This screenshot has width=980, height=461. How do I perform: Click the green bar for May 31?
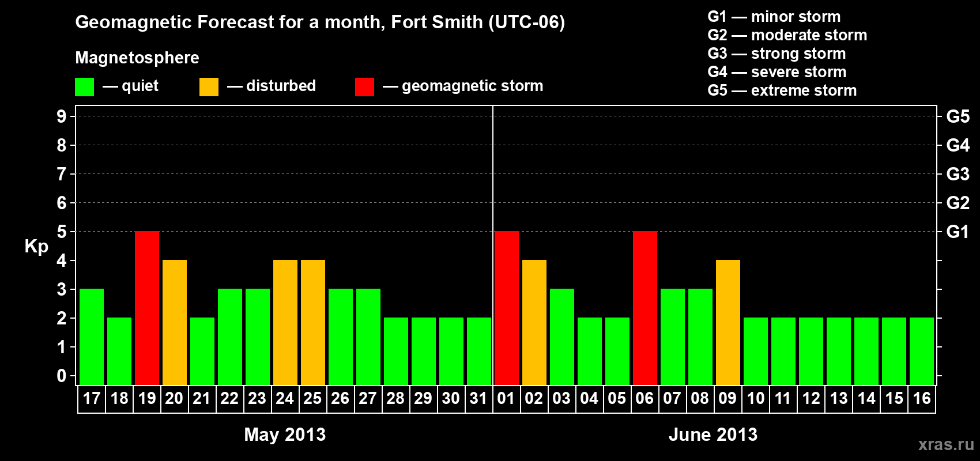479,352
